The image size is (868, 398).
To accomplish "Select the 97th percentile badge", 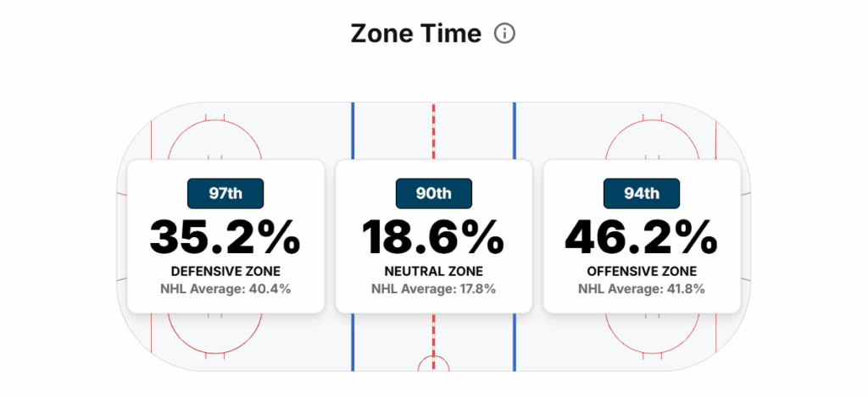I will pyautogui.click(x=225, y=193).
